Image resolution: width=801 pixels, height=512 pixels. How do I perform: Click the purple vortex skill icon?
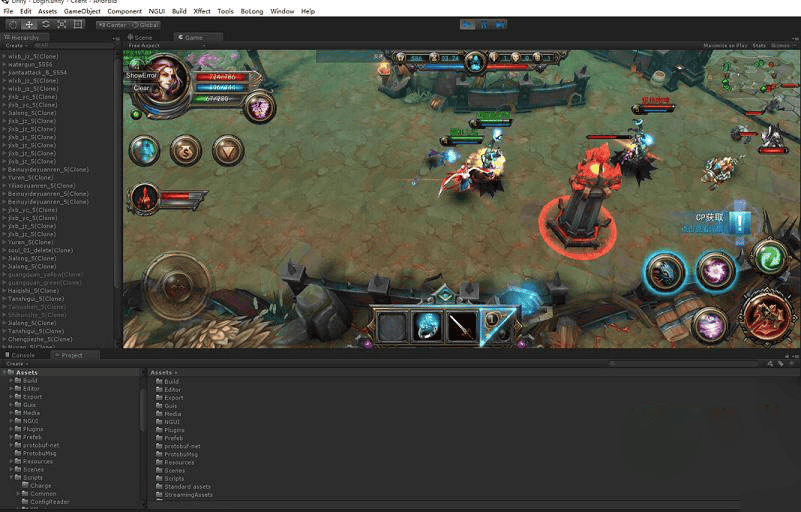[x=715, y=272]
